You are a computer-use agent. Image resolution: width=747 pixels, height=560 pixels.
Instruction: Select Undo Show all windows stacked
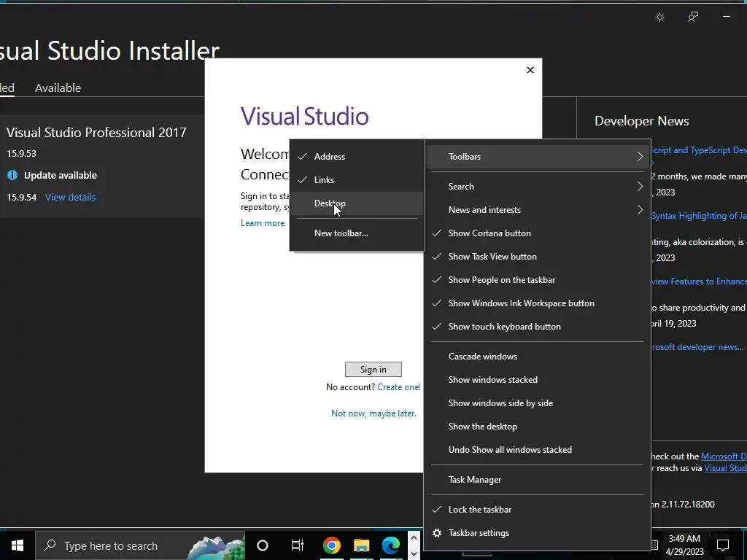point(538,450)
